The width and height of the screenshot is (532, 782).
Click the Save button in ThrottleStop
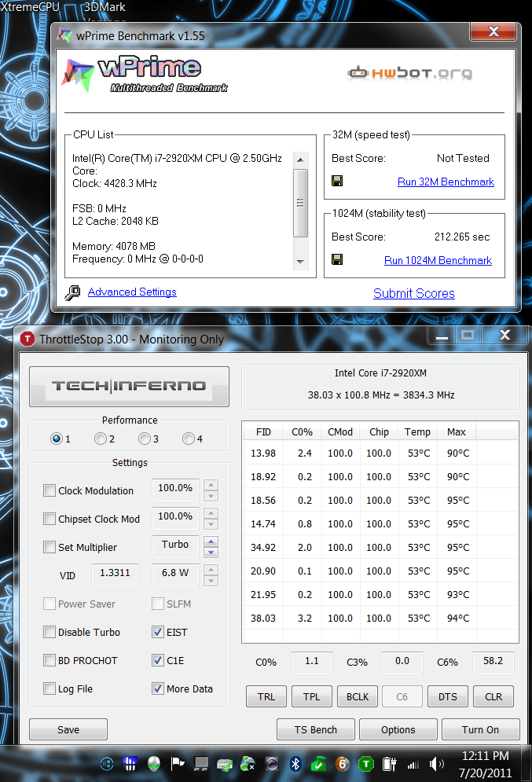point(68,729)
